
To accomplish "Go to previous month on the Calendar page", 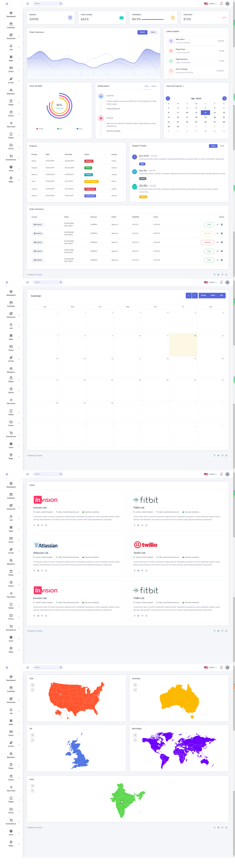I will point(189,295).
